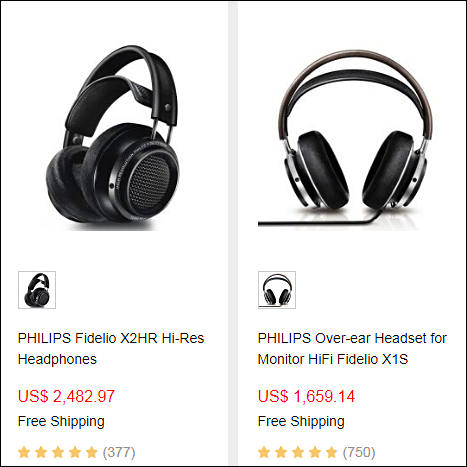Select the small X2HR headphone thumbnail

point(37,290)
